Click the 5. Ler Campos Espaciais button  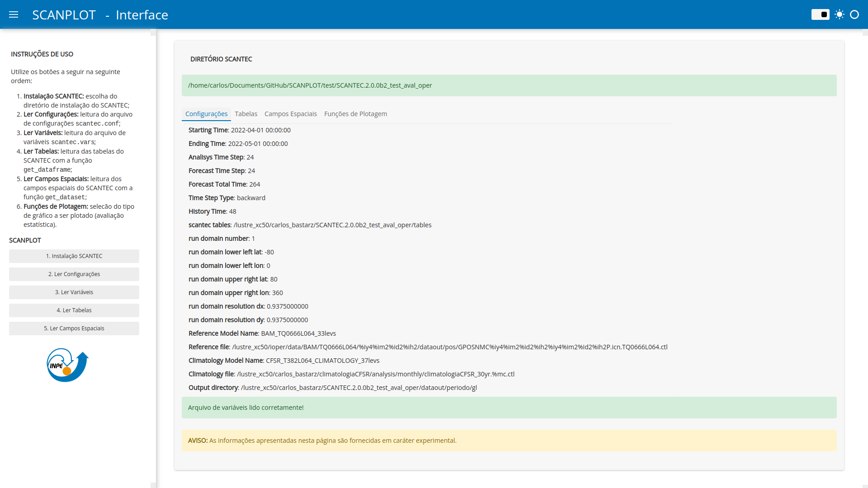point(74,328)
